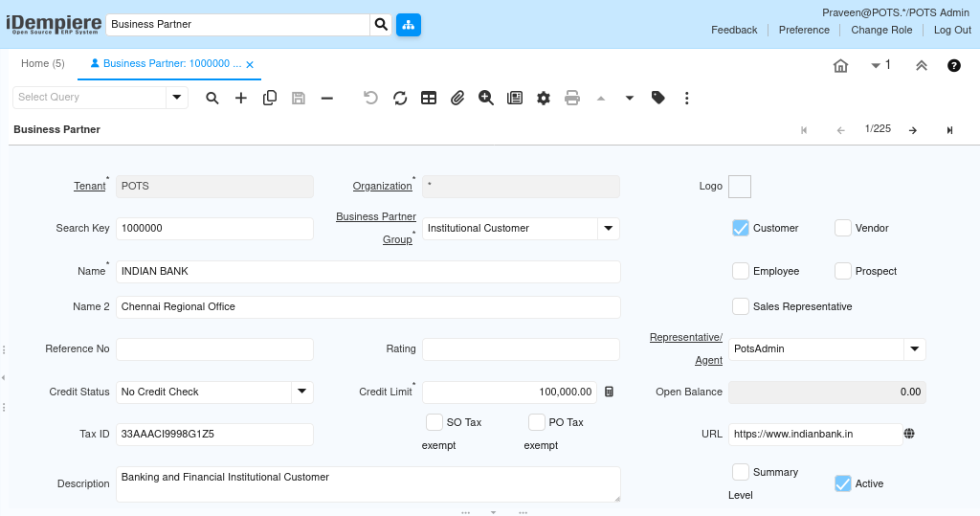Viewport: 980px width, 516px height.
Task: Click the Organization label link
Action: [382, 186]
